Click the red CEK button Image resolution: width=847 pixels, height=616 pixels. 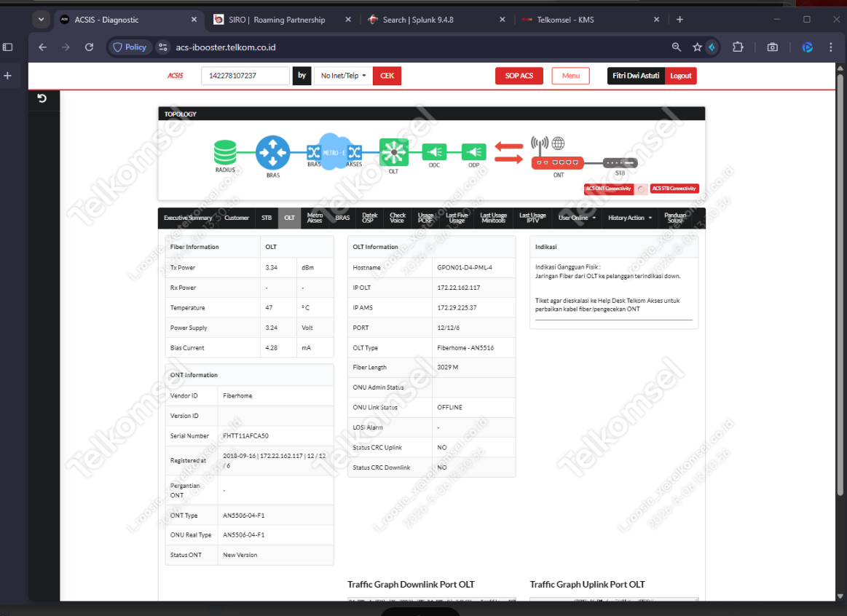click(387, 76)
